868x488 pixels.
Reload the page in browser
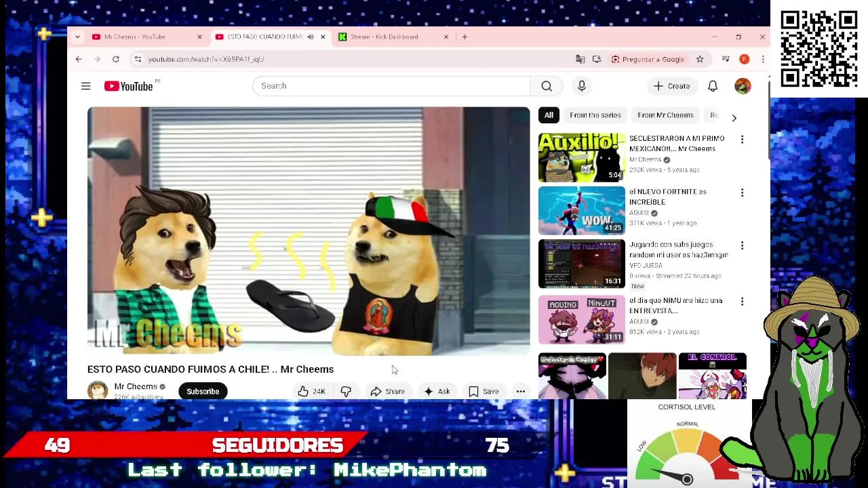pyautogui.click(x=116, y=59)
